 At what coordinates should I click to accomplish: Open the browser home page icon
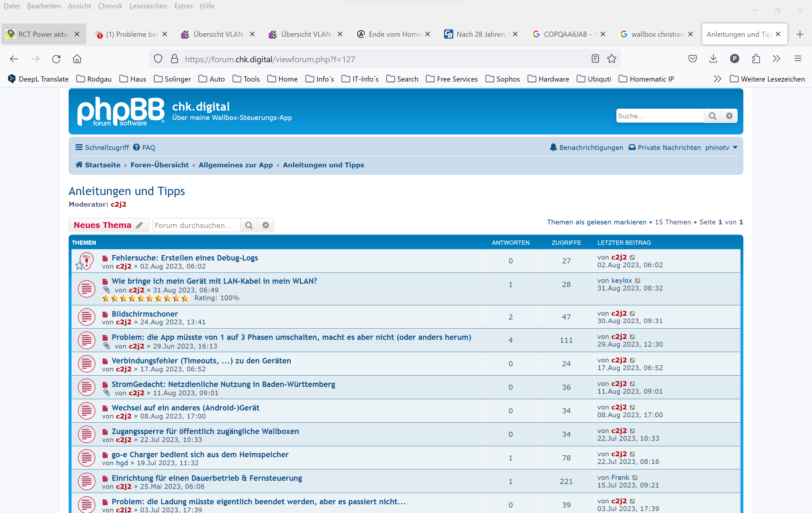(x=77, y=59)
